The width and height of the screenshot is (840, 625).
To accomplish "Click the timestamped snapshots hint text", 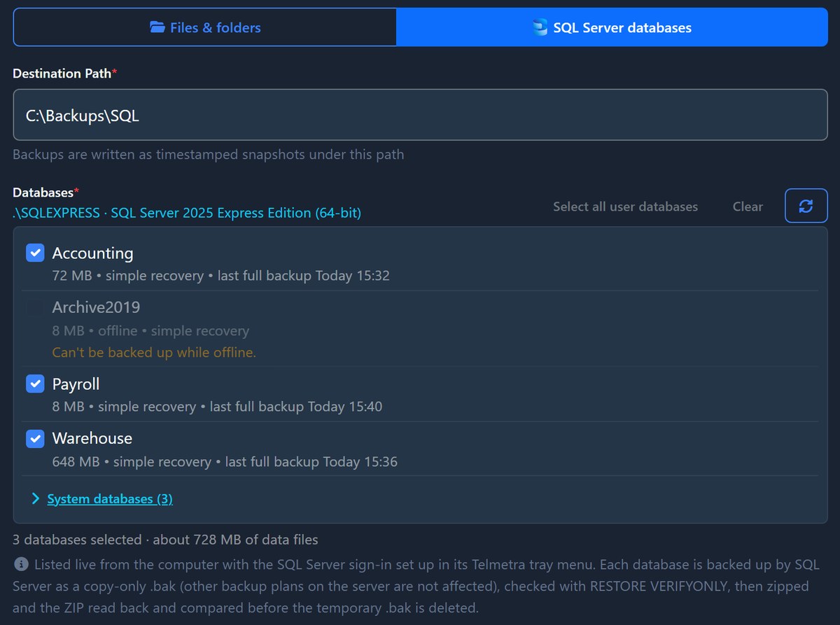I will (x=208, y=154).
